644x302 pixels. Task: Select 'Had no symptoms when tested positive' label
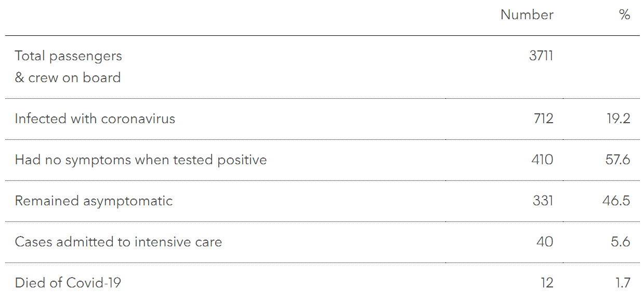click(140, 160)
